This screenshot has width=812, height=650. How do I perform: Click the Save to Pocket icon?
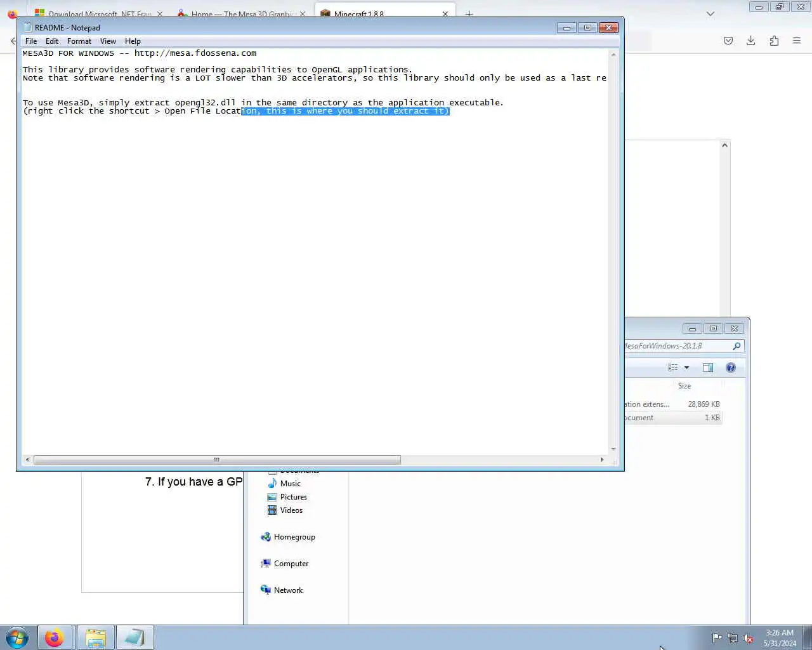click(x=728, y=41)
